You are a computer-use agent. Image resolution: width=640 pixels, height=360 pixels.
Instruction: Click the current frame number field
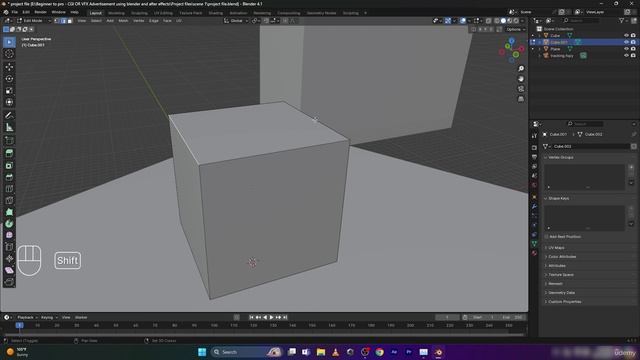click(x=447, y=317)
